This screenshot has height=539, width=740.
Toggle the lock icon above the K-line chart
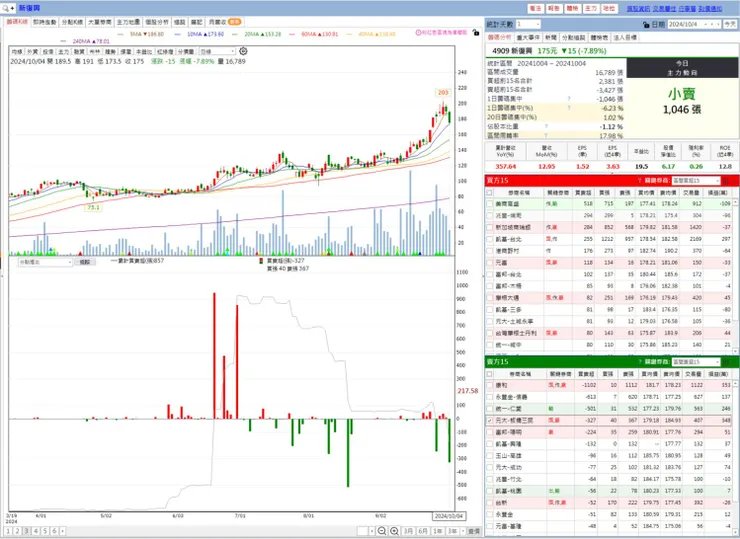click(476, 33)
